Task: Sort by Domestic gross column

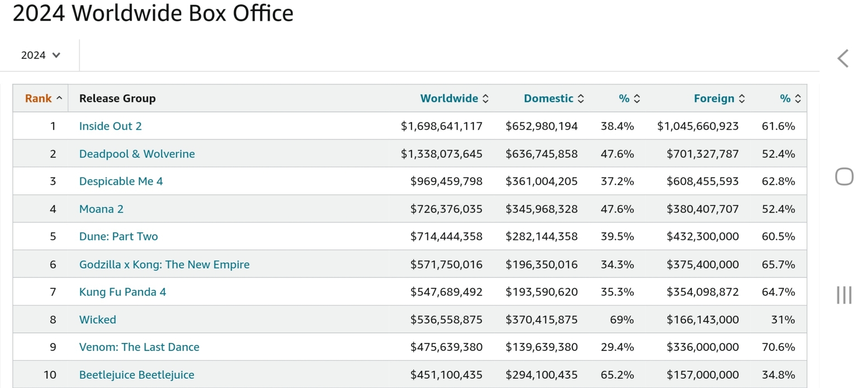Action: (554, 98)
